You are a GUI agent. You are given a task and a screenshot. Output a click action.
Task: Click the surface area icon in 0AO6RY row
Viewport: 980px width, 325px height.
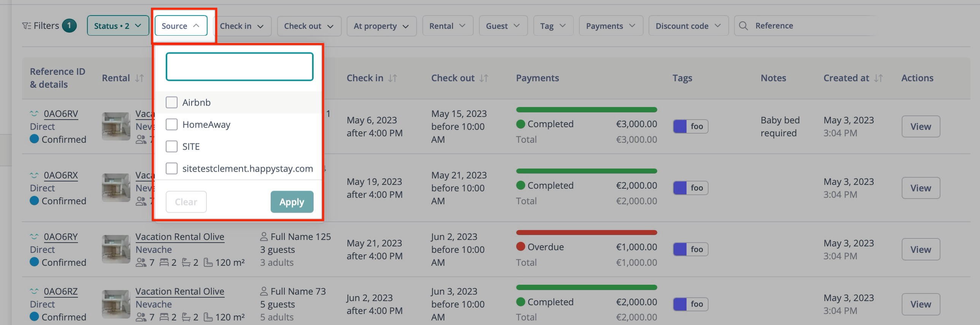coord(208,263)
